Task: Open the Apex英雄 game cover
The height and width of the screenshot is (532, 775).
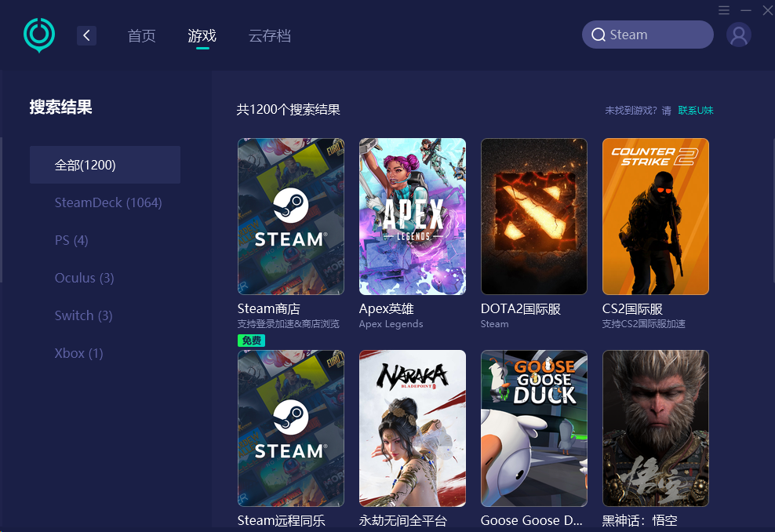Action: click(x=412, y=217)
